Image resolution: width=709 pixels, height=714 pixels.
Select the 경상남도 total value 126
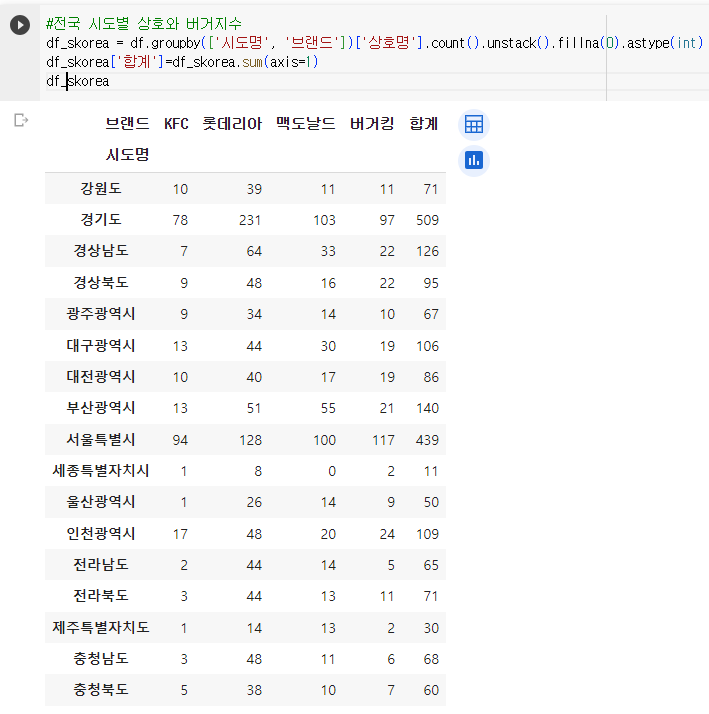(x=427, y=251)
